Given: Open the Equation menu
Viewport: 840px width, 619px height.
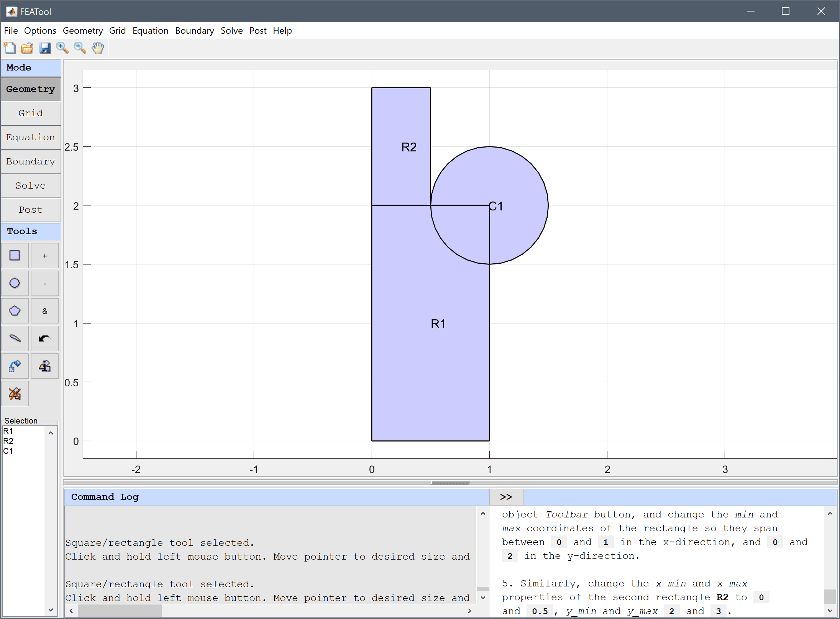Looking at the screenshot, I should pyautogui.click(x=151, y=31).
